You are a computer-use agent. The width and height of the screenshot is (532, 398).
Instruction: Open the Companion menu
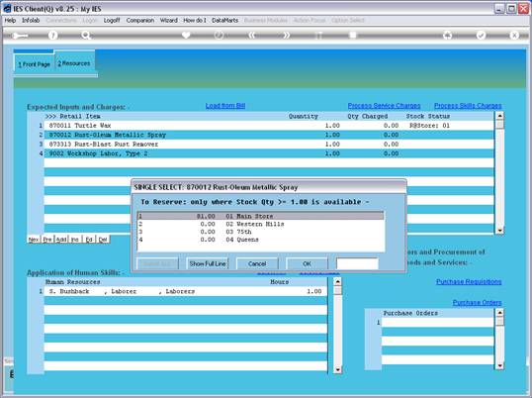point(140,21)
